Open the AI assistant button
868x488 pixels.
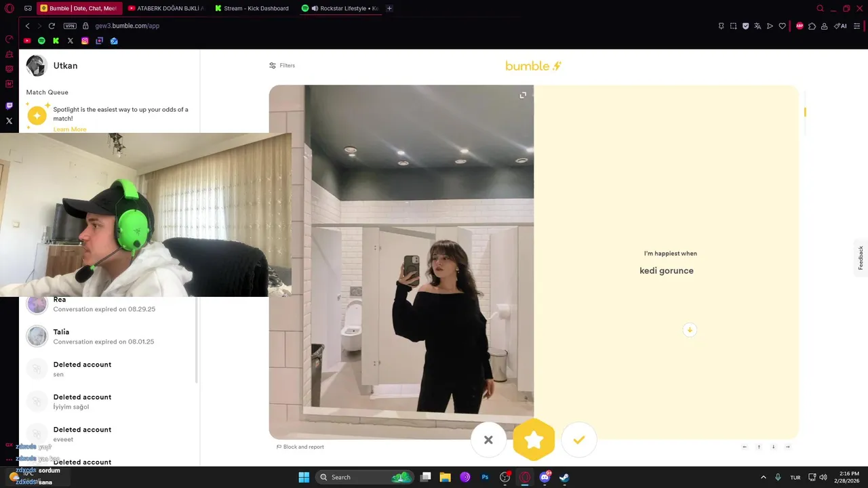click(840, 26)
